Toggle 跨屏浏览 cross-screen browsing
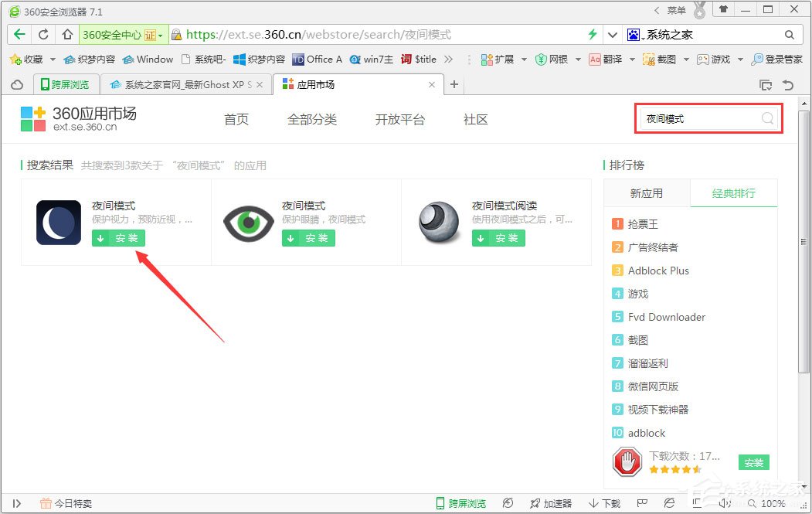Screen dimensions: 812x514 pos(460,502)
